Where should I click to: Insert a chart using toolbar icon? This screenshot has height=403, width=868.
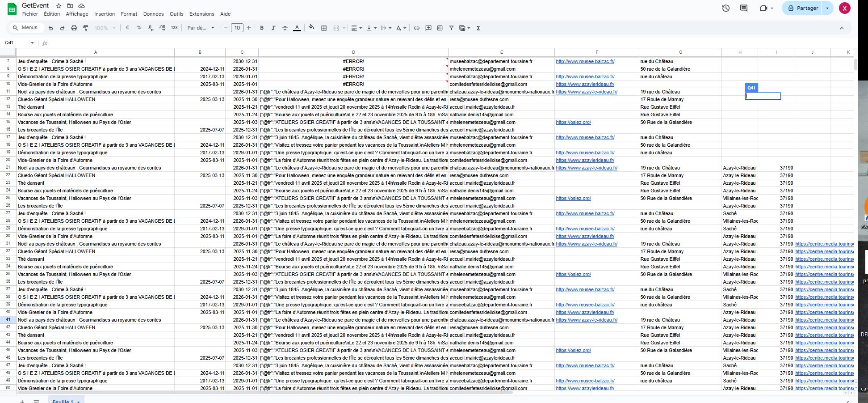tap(440, 28)
